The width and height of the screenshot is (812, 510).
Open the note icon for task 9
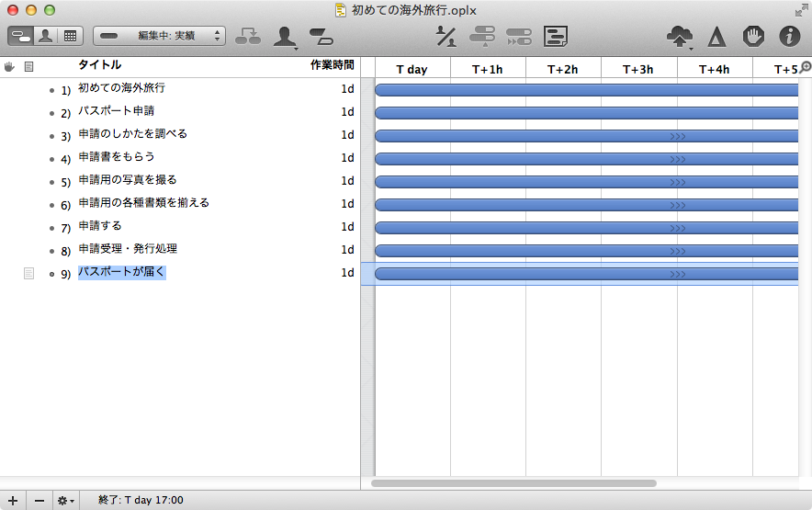click(x=29, y=273)
